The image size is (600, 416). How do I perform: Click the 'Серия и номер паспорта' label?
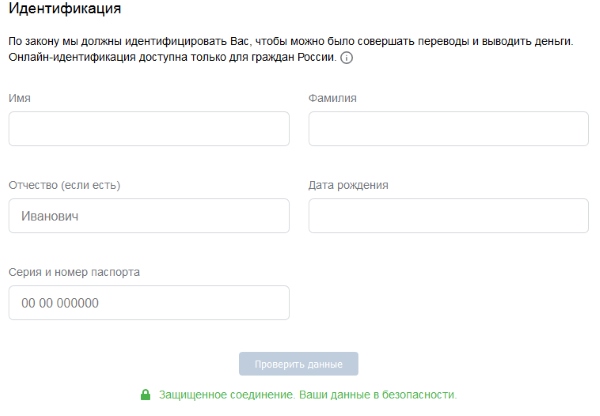click(74, 272)
